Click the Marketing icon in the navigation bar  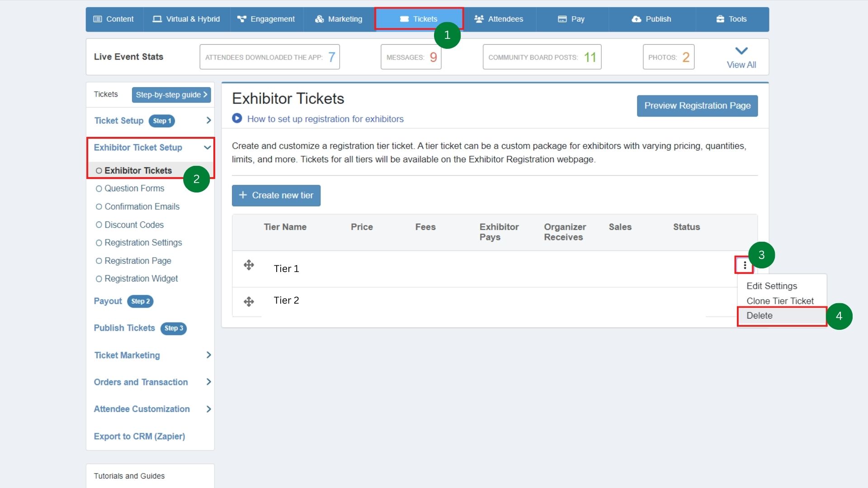pos(320,19)
